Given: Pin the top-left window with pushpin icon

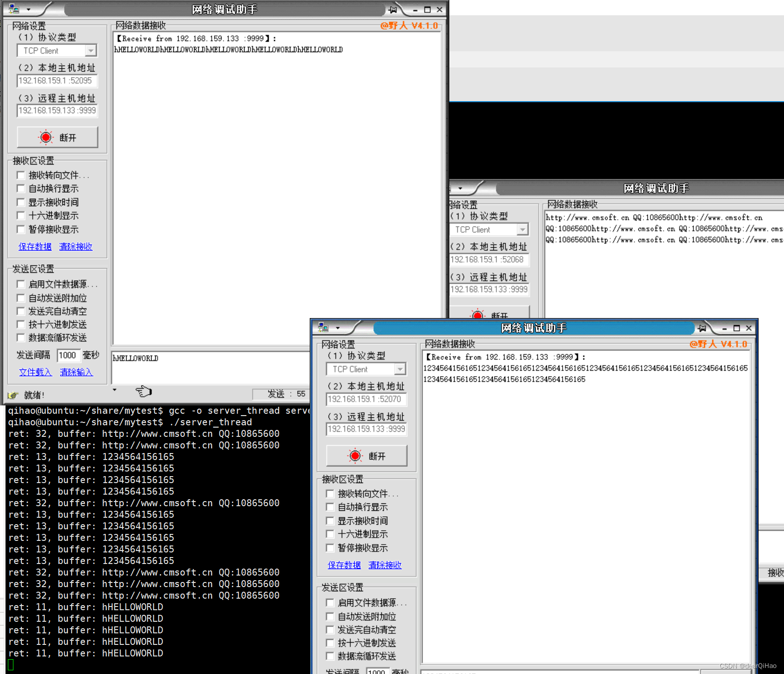Looking at the screenshot, I should (393, 9).
